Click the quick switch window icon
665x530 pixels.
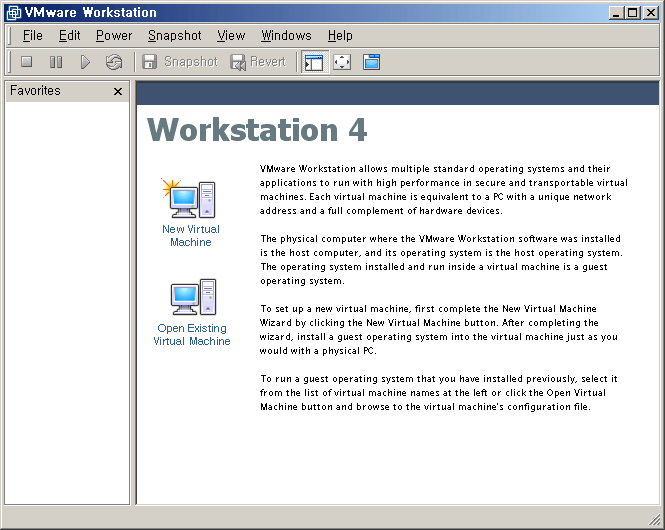[372, 62]
